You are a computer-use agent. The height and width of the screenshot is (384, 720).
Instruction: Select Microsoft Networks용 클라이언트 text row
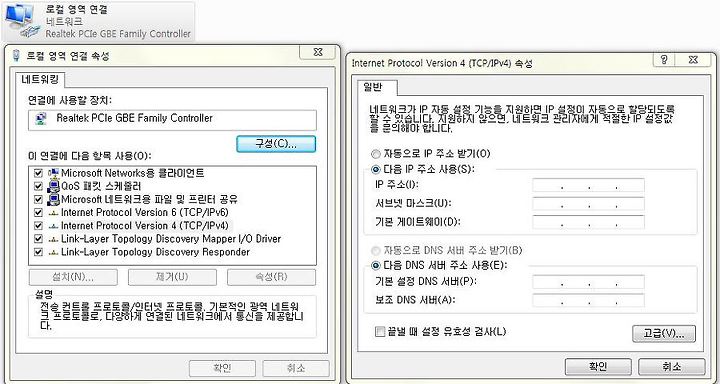(x=133, y=173)
